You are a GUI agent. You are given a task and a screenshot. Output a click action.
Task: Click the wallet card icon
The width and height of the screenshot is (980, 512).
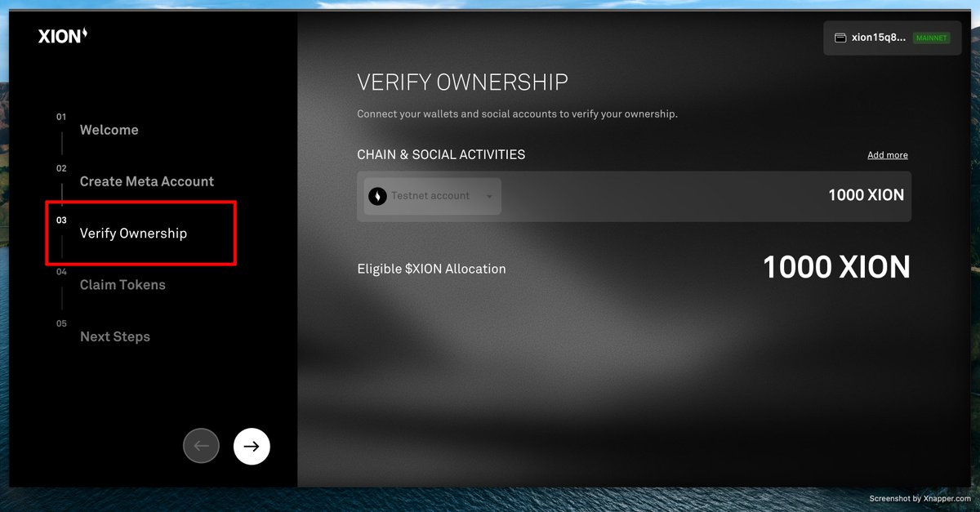tap(840, 38)
